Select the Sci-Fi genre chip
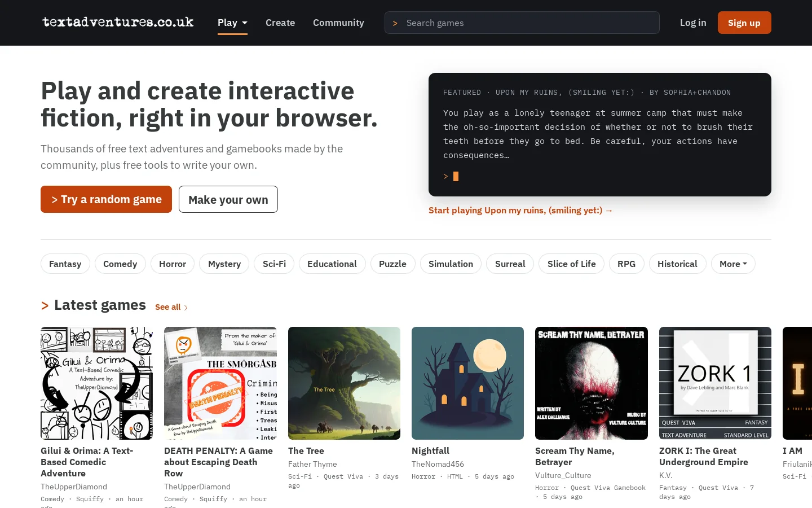 (274, 264)
